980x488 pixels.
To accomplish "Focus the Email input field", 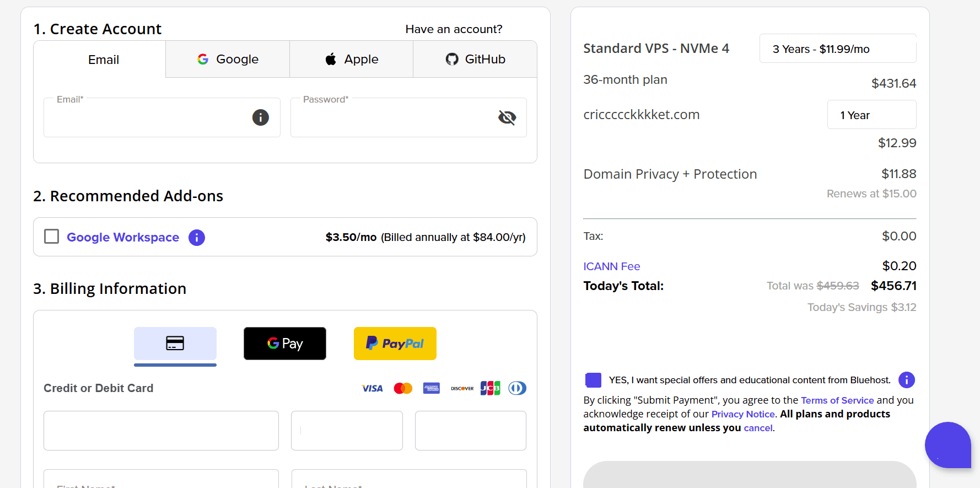I will click(x=162, y=117).
